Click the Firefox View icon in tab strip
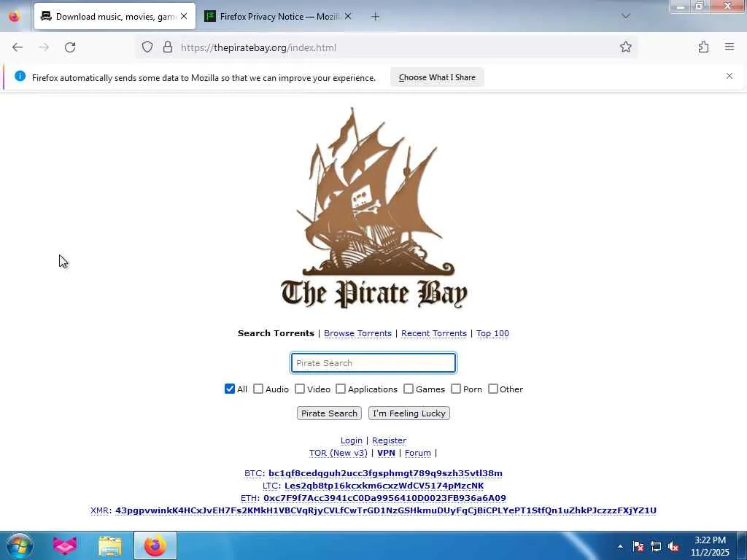 pyautogui.click(x=15, y=17)
